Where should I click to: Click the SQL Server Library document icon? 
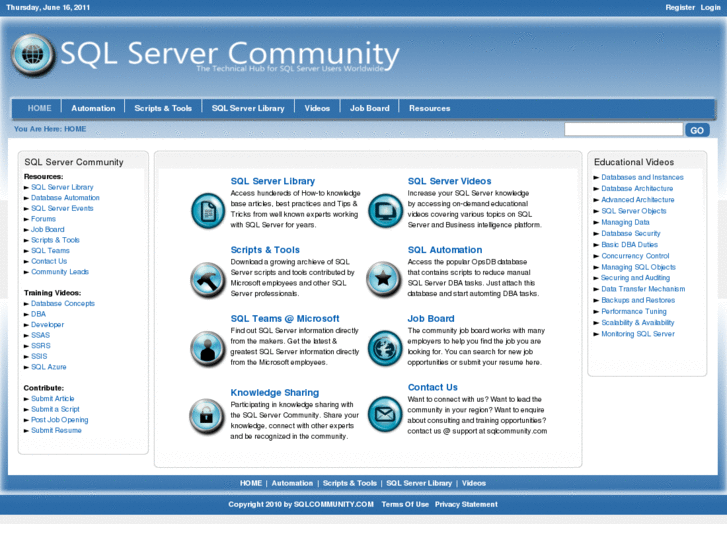(208, 211)
